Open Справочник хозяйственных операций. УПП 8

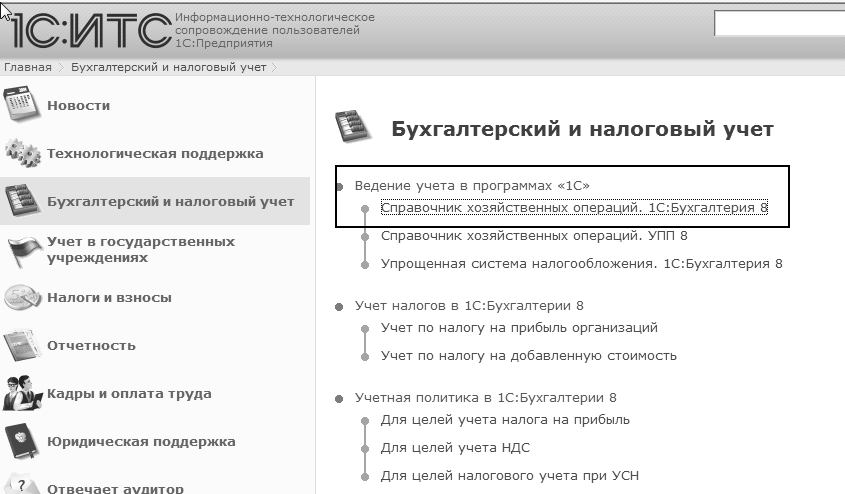coord(534,236)
